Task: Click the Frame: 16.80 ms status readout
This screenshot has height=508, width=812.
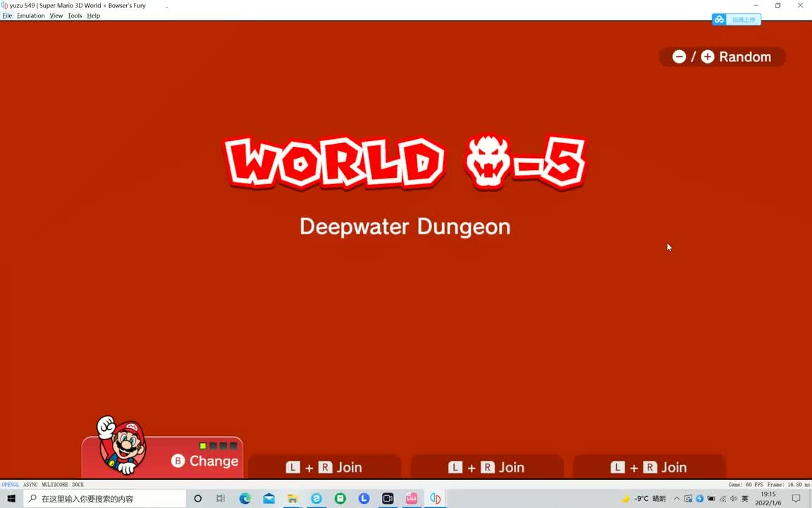Action: (789, 485)
